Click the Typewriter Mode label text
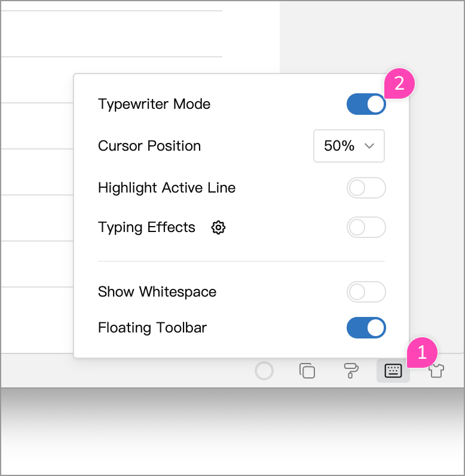 154,105
